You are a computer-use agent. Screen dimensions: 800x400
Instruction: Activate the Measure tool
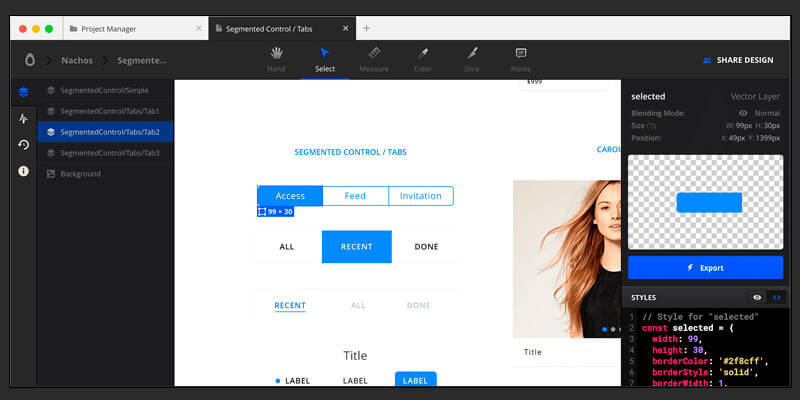[374, 59]
